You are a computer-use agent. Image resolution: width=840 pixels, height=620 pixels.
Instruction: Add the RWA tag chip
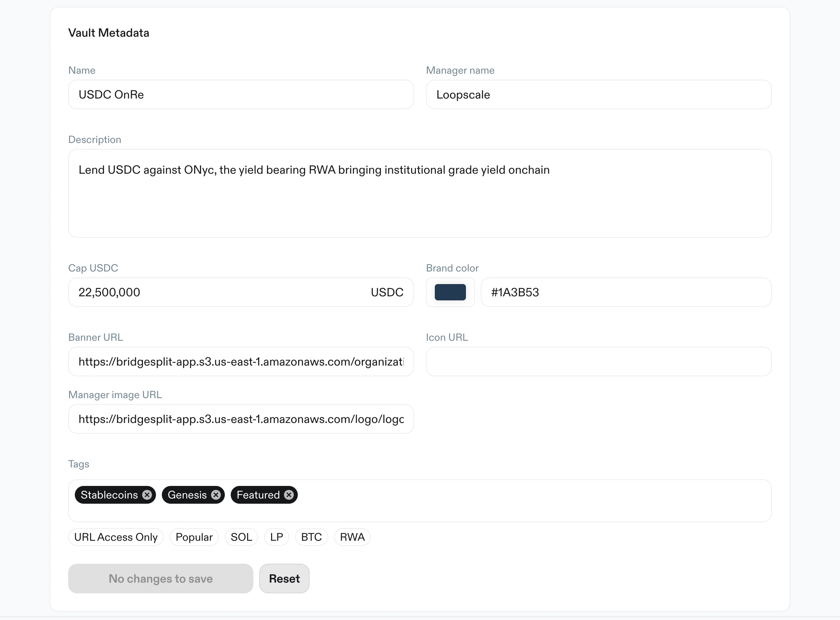pyautogui.click(x=352, y=537)
